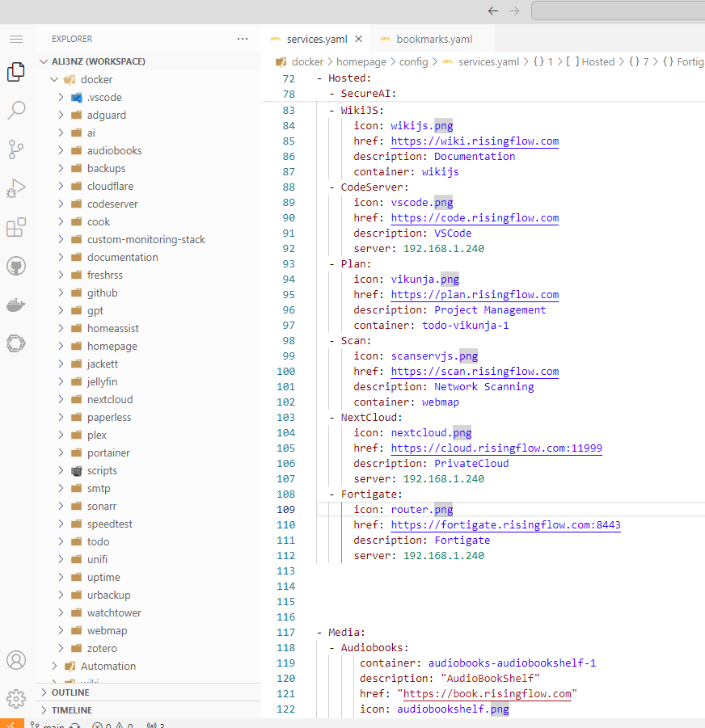The height and width of the screenshot is (728, 705).
Task: Open the scan.risingflow.com link
Action: tap(475, 372)
